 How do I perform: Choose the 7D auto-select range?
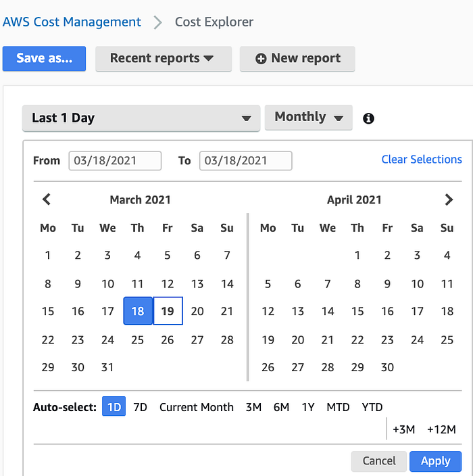click(140, 407)
